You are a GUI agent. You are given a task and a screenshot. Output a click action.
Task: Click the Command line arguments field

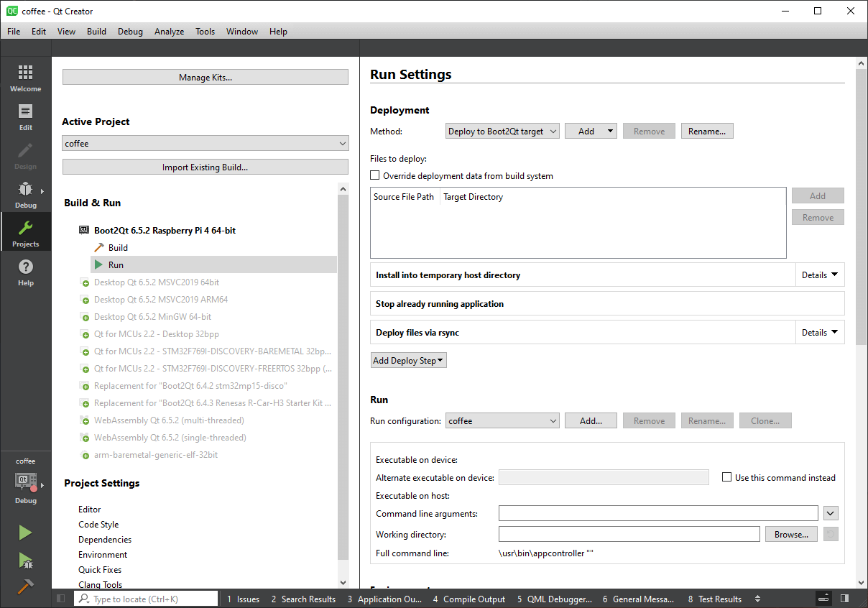[657, 514]
